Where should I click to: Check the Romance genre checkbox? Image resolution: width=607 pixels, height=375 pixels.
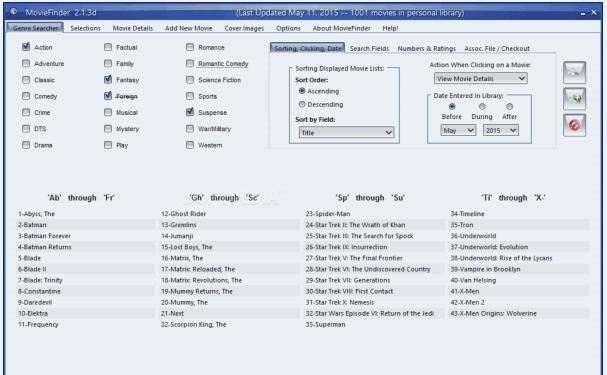click(190, 47)
